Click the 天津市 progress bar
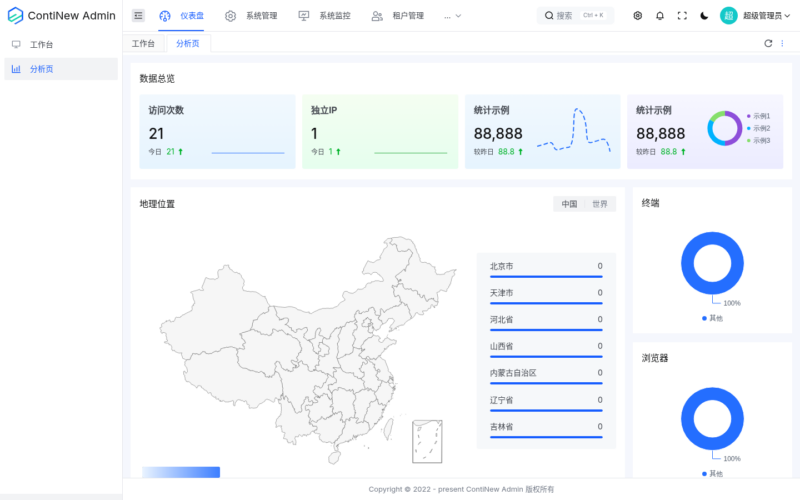This screenshot has height=500, width=800. click(546, 304)
